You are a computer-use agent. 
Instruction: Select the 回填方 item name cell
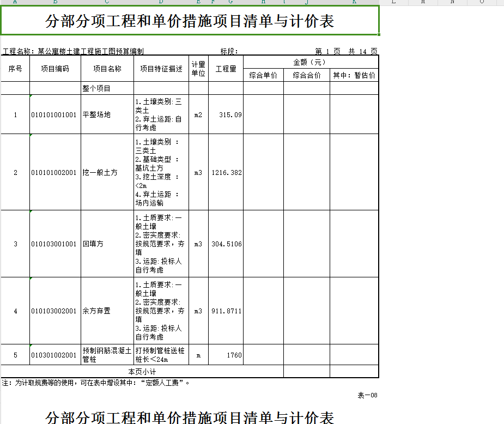tap(107, 244)
